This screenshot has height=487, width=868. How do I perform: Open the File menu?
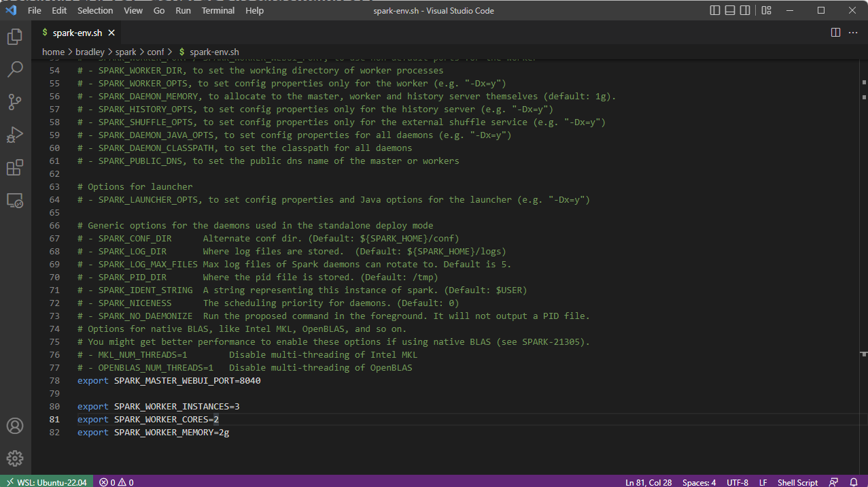(x=35, y=10)
